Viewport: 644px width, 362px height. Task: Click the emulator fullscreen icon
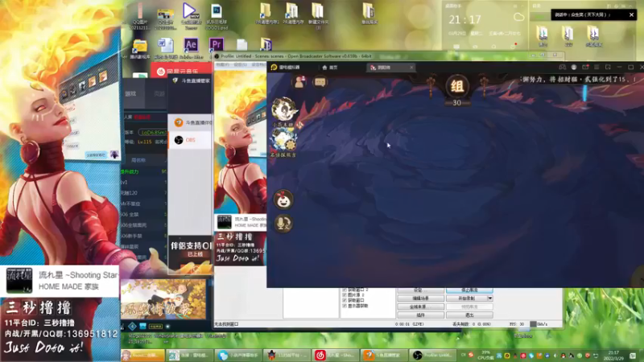click(x=608, y=68)
